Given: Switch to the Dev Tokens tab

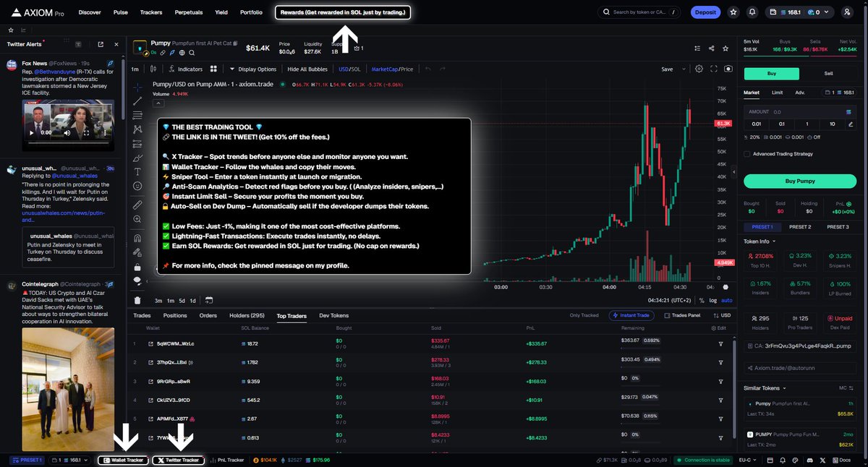Looking at the screenshot, I should tap(334, 315).
